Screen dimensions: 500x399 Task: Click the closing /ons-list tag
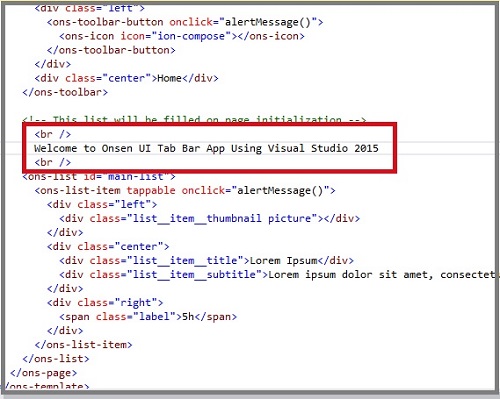[56, 359]
